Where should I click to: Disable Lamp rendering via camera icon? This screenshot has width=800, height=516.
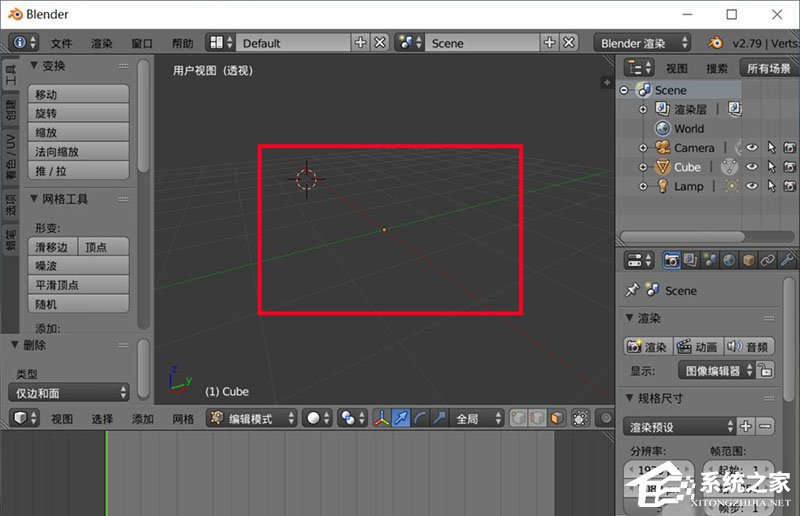coord(789,186)
